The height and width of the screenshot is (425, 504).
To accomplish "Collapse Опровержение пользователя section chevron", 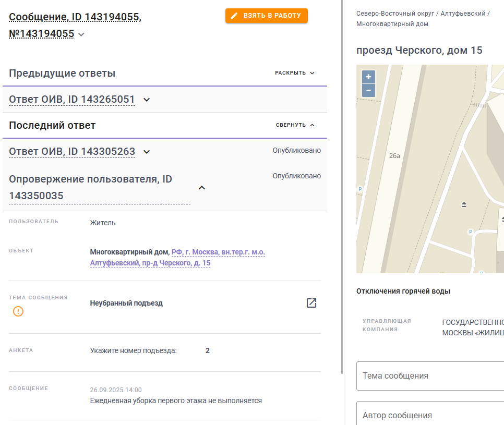I will point(202,188).
